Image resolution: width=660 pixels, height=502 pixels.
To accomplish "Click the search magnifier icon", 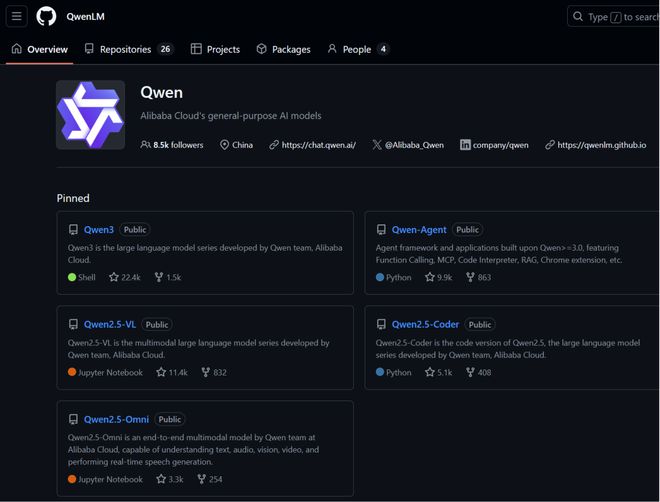I will click(x=578, y=16).
